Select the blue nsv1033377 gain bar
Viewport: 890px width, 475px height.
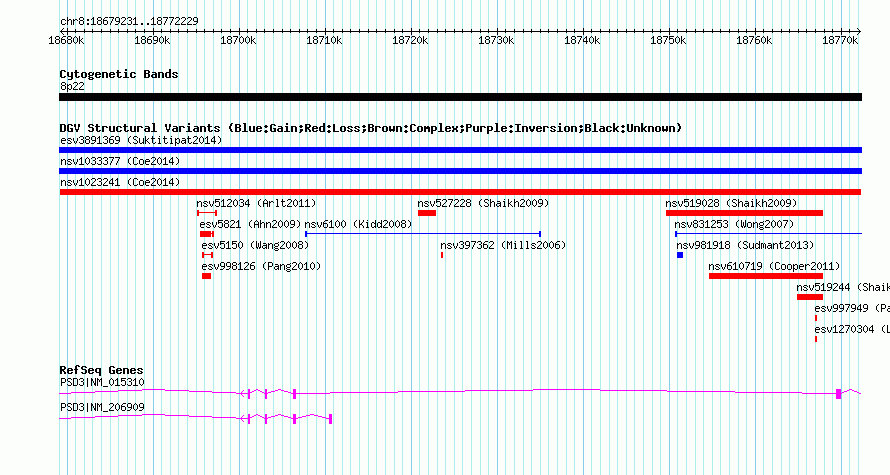click(x=460, y=171)
